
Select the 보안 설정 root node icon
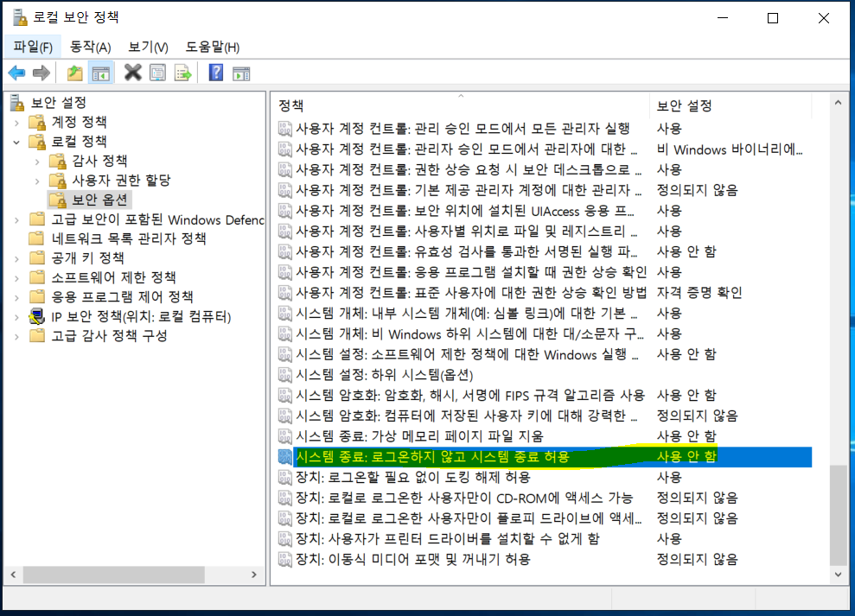tap(18, 103)
